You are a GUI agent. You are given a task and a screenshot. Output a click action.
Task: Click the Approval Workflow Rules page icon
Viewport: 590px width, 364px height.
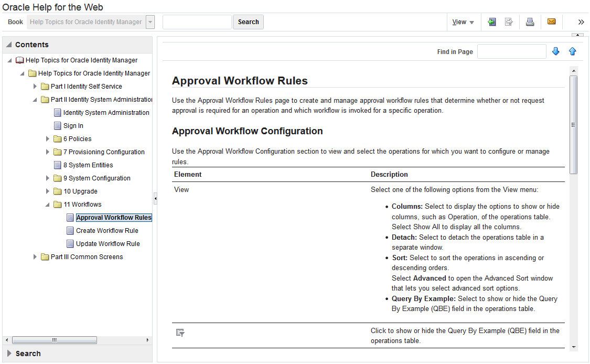point(70,218)
